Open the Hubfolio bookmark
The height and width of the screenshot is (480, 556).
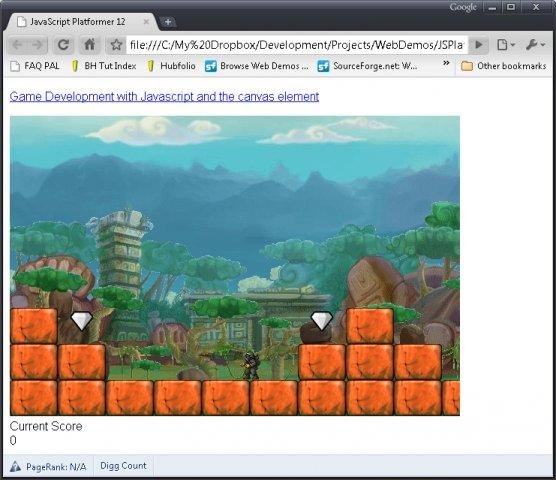coord(171,66)
